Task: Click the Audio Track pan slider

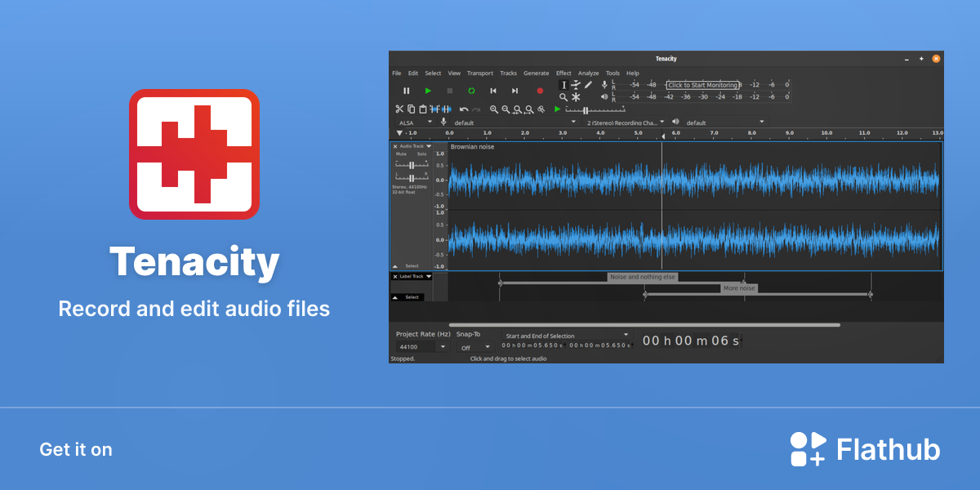Action: pyautogui.click(x=412, y=177)
